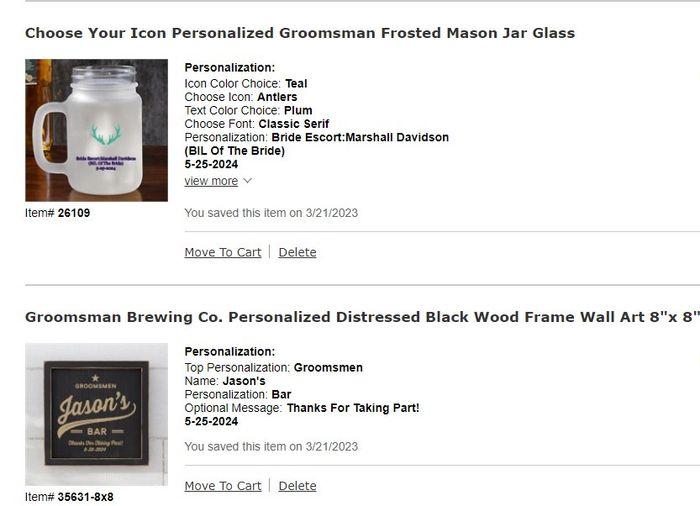Click the "Choose Icon: Antlers" line

click(x=241, y=97)
